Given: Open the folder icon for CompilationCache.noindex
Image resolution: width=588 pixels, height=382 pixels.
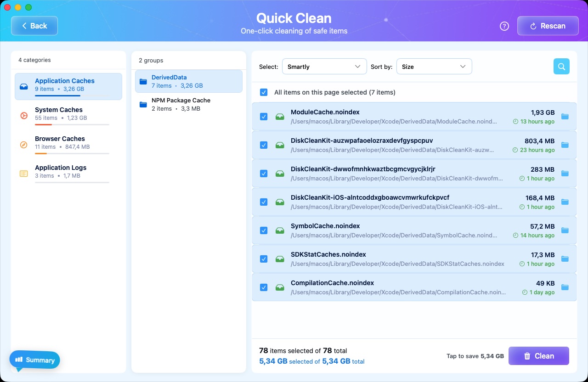Looking at the screenshot, I should (x=565, y=287).
